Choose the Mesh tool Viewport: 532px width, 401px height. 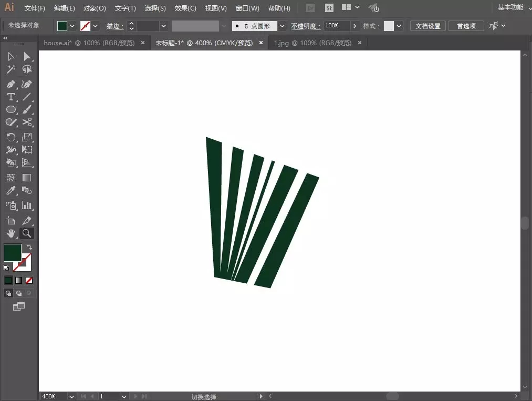coord(11,178)
